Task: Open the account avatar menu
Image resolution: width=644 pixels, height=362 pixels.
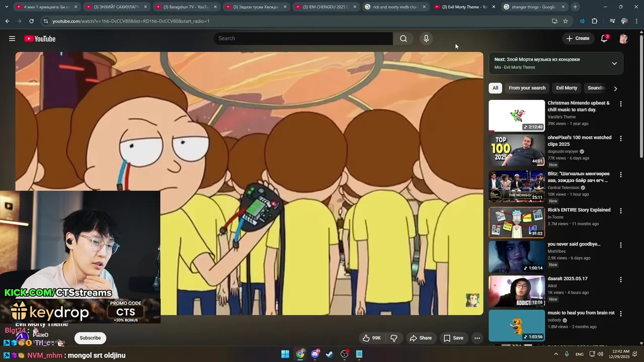Action: click(623, 39)
